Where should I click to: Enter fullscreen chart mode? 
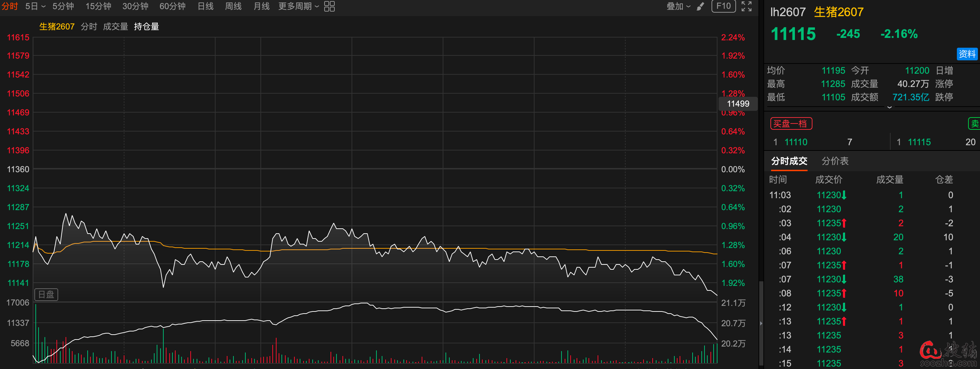747,6
